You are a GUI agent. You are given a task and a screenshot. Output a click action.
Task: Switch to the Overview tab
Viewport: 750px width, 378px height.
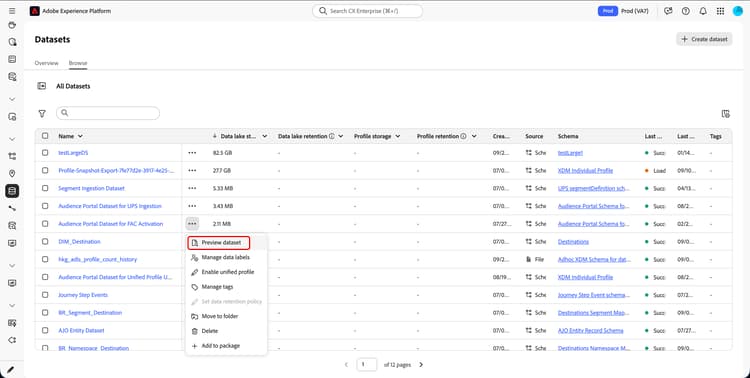click(x=46, y=63)
